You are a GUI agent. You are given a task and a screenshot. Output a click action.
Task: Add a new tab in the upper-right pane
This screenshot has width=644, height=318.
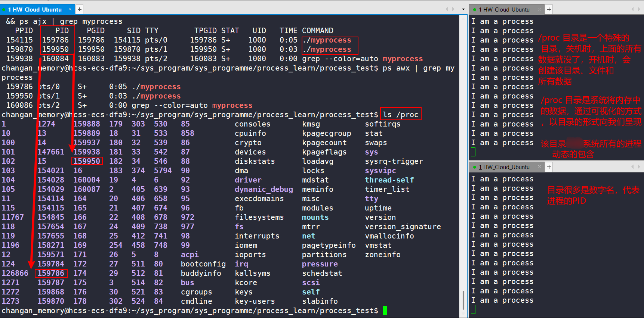(x=549, y=9)
